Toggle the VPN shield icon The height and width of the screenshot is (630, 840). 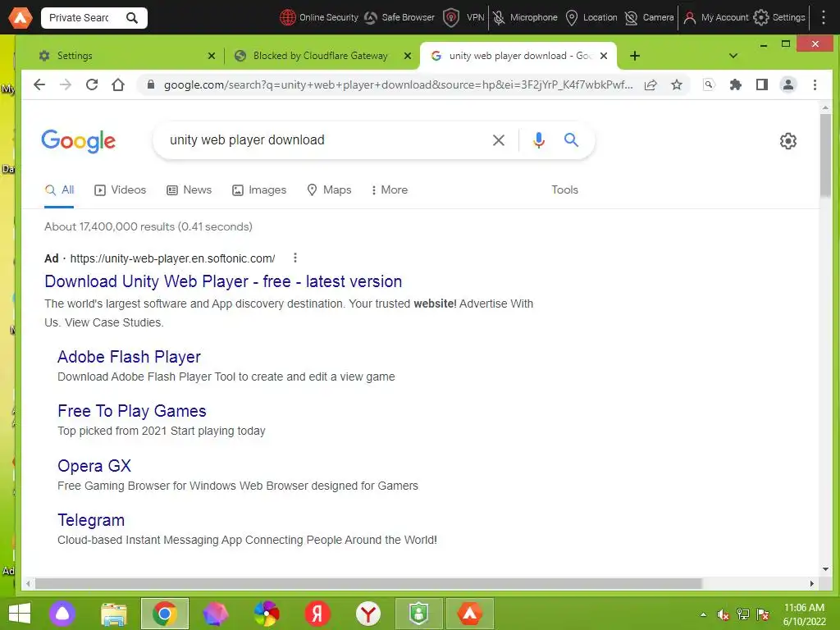[x=451, y=18]
